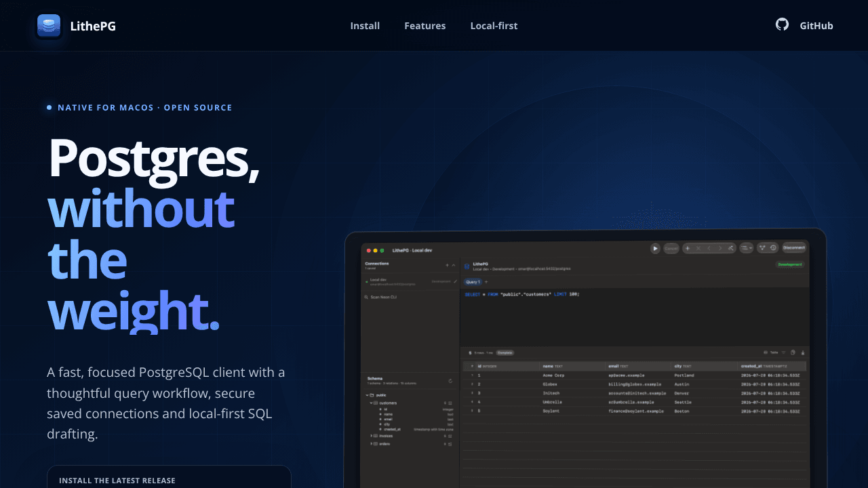Collapse the public schema node
Screen dimensions: 868x488
[x=367, y=395]
